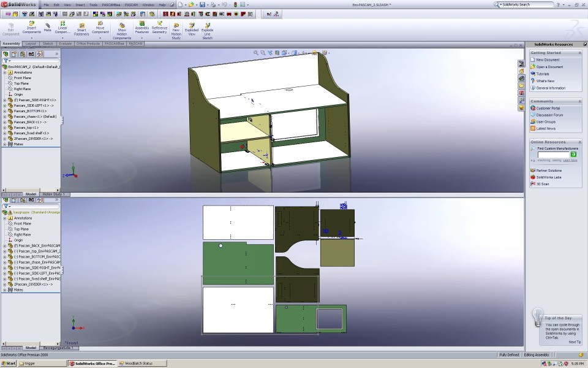Click the Save icon in title toolbar
Screen dimensions: 588x368
coord(203,4)
